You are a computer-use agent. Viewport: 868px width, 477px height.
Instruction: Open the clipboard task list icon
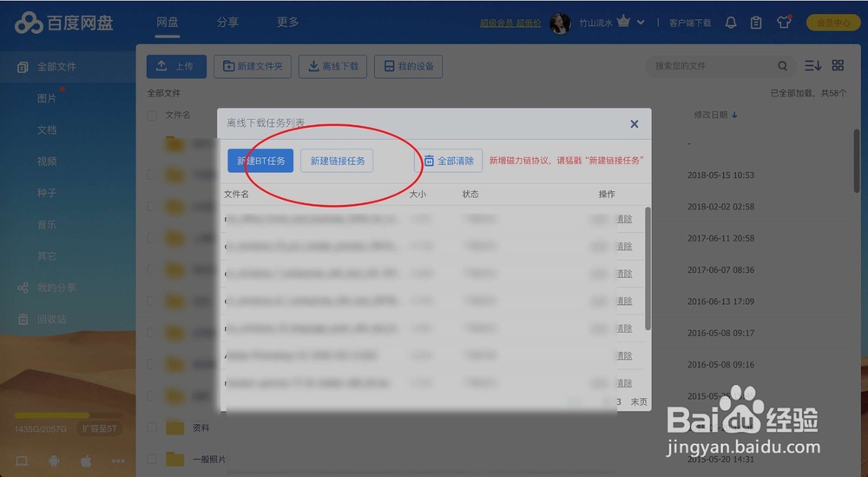[x=756, y=23]
